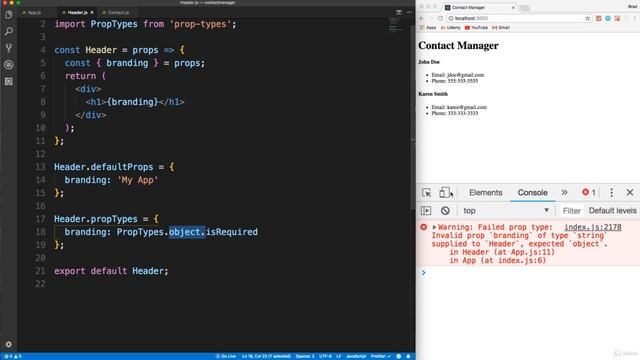Open the Extensions view in VS Code sidebar
This screenshot has width=640, height=360.
[9, 81]
